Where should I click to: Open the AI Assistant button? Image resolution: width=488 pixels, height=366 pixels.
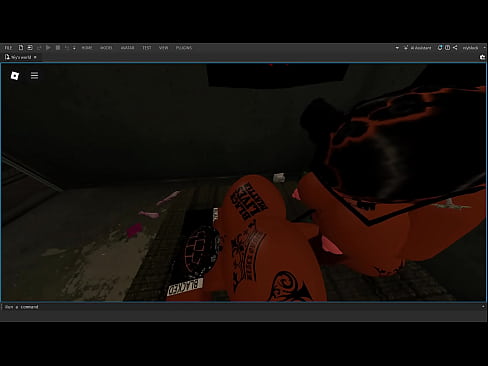pyautogui.click(x=417, y=48)
